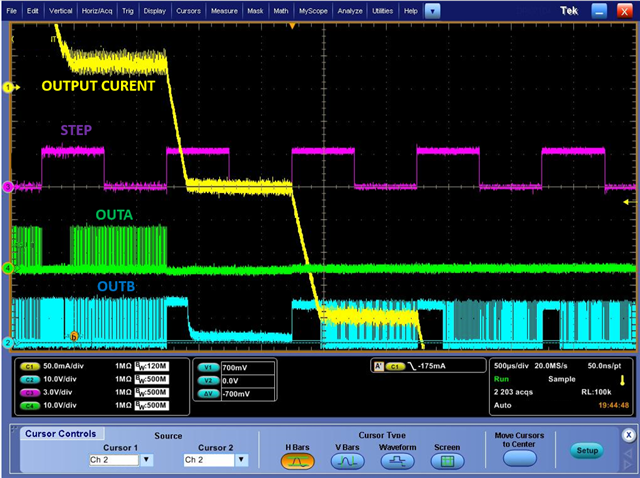
Task: Click the V2 cursor readout badge
Action: coord(208,381)
